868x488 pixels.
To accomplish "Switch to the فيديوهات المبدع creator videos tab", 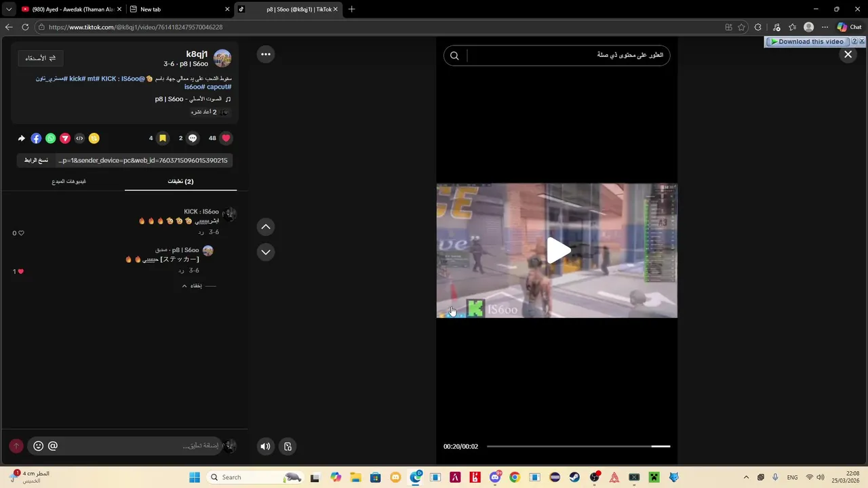I will pyautogui.click(x=68, y=182).
